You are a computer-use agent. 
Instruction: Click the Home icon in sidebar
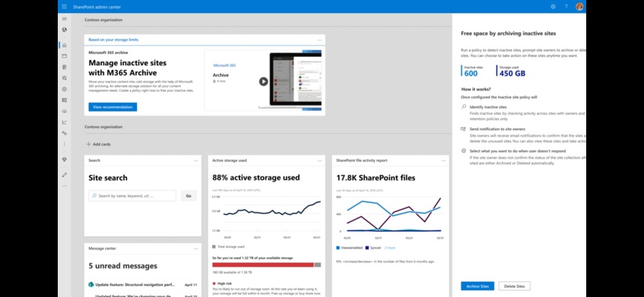pyautogui.click(x=64, y=45)
